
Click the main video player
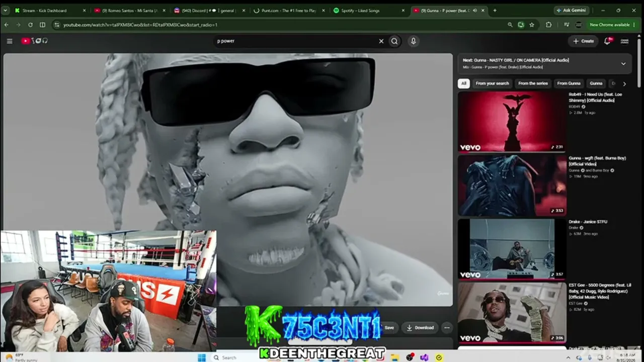tap(228, 179)
